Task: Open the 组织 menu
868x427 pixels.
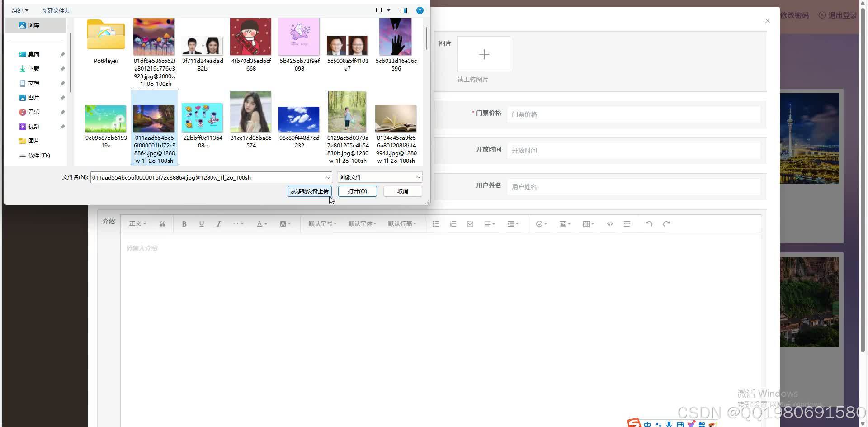Action: [19, 10]
